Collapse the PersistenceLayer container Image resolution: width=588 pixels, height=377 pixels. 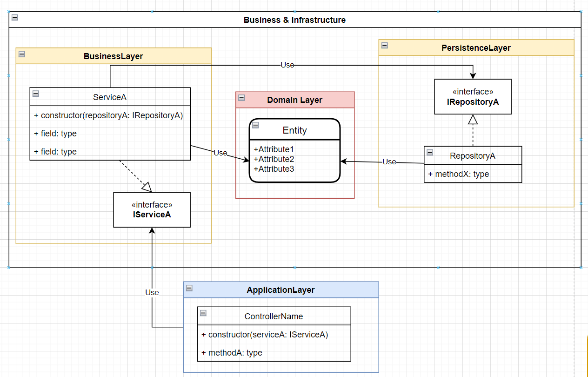click(x=384, y=45)
